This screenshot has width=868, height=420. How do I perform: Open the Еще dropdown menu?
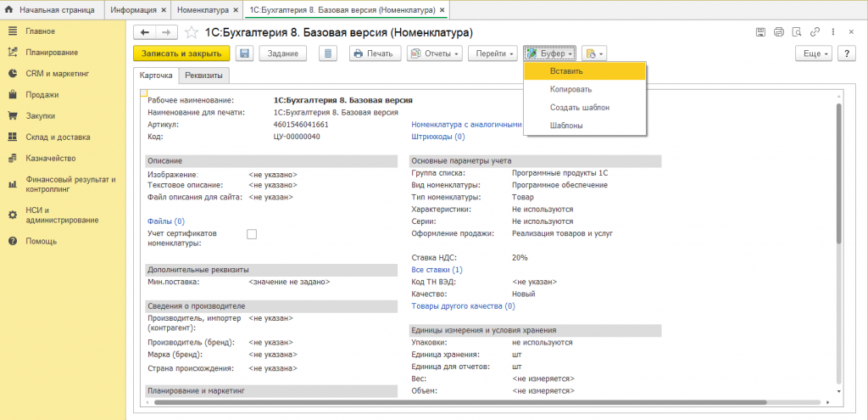point(814,53)
